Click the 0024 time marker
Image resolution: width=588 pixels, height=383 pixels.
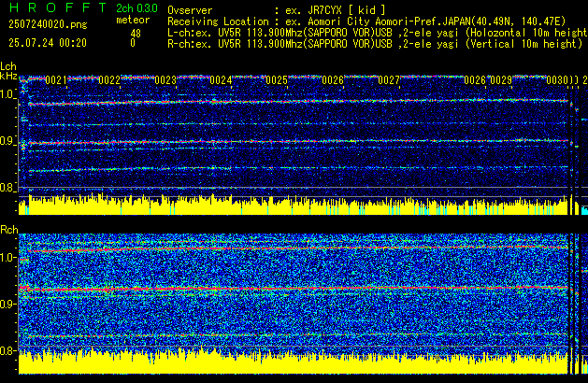click(221, 80)
